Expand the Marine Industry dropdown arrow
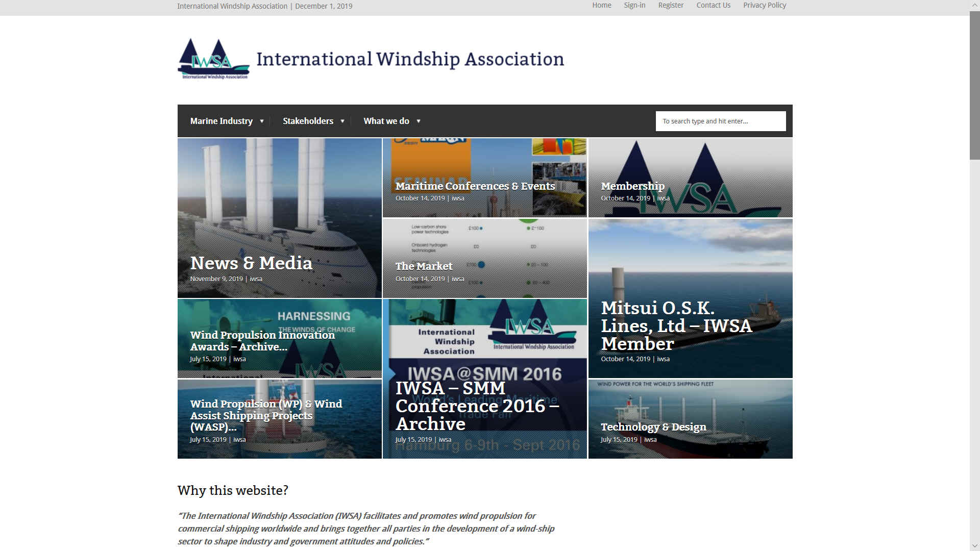The image size is (980, 551). coord(262,121)
